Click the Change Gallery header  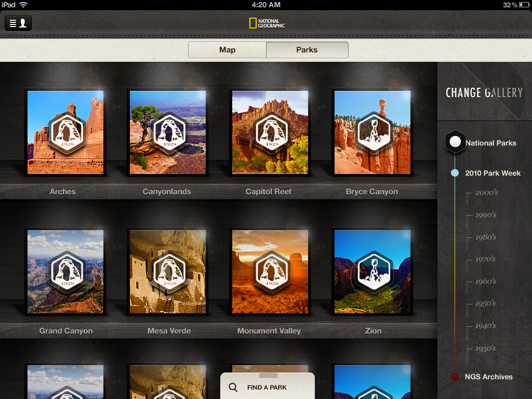coord(484,92)
